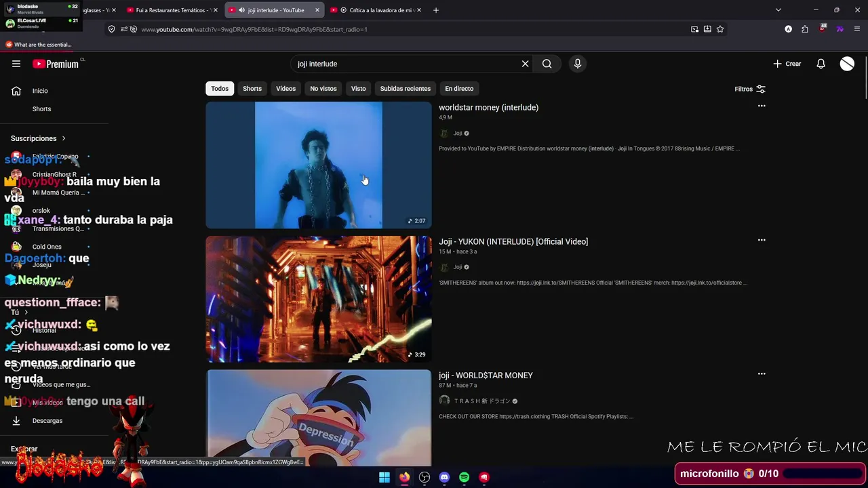Select the No vistos filter chip
Screen dimensions: 868x488
click(323, 89)
